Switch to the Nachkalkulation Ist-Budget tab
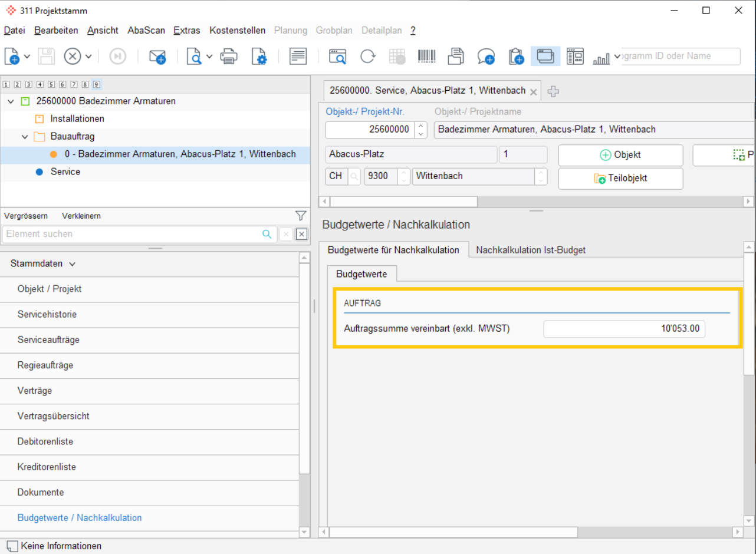The height and width of the screenshot is (554, 756). coord(531,250)
